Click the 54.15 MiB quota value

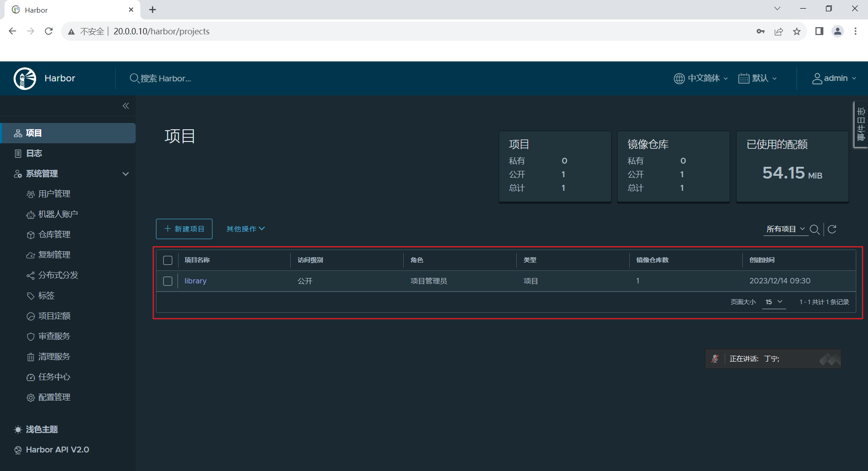click(x=792, y=173)
